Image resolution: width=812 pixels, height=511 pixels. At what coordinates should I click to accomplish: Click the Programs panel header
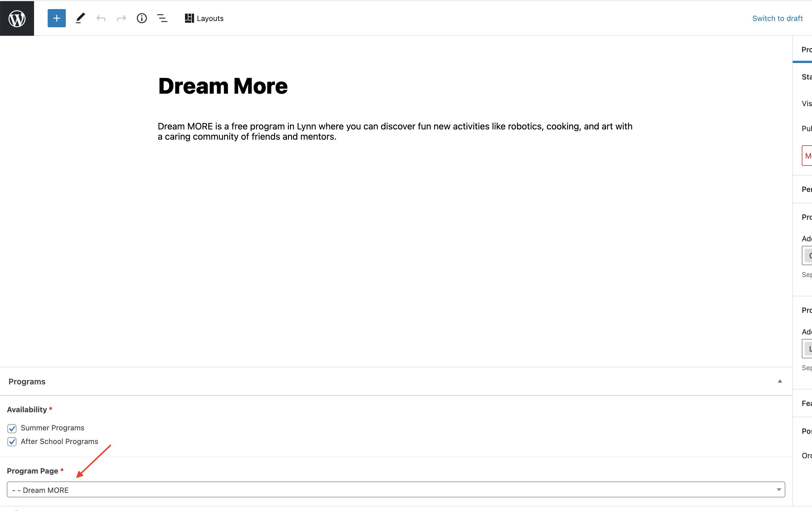click(27, 382)
